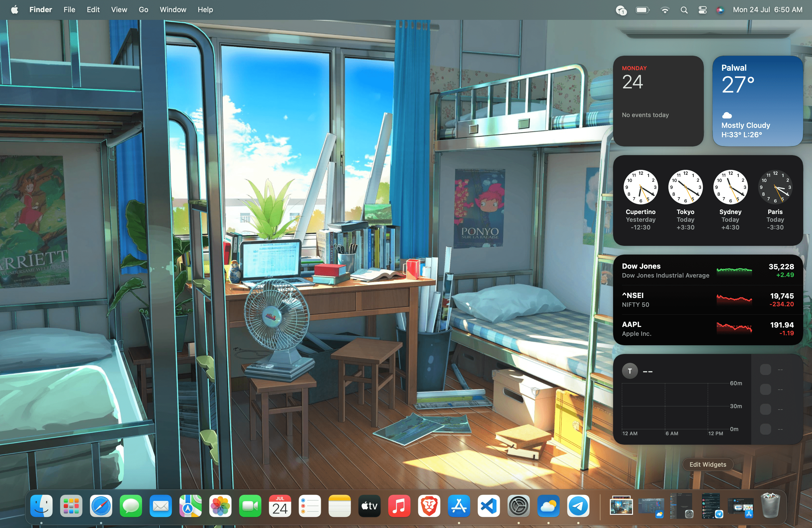Open the Brave browser icon
The image size is (812, 528).
click(429, 506)
